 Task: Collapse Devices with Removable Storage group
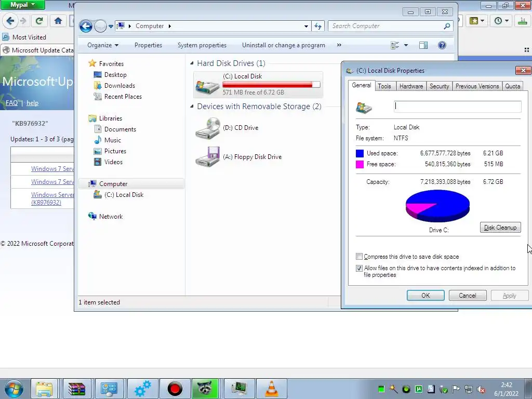point(192,106)
